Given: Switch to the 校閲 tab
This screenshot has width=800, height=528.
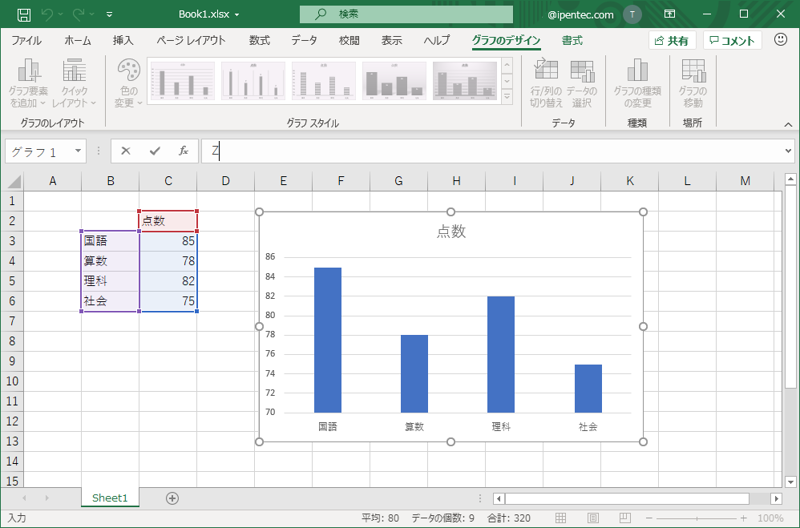Looking at the screenshot, I should click(349, 40).
